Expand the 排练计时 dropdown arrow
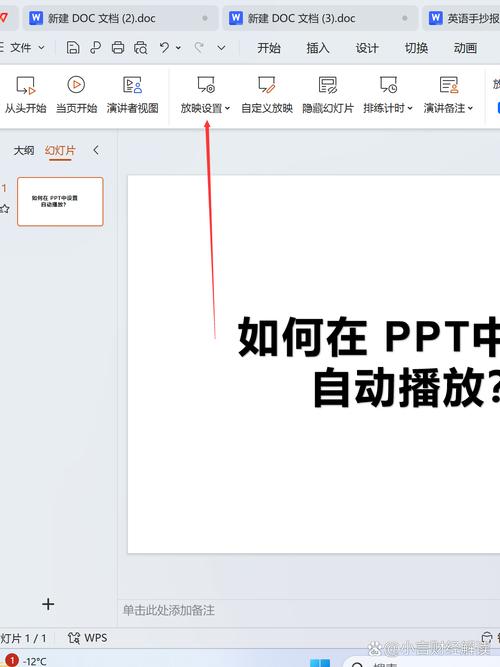Viewport: 500px width, 667px height. tap(410, 108)
